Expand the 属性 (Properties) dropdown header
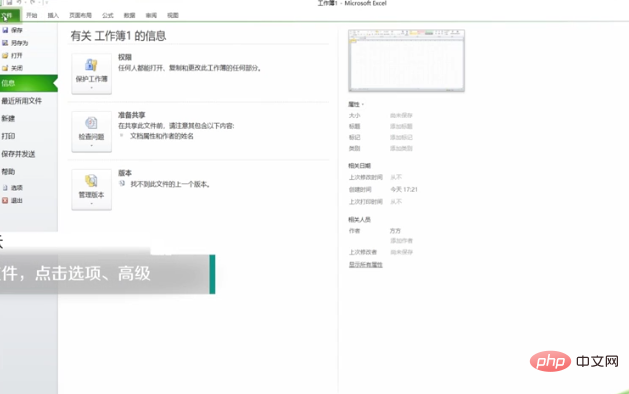Screen dimensions: 629x394 coord(356,104)
